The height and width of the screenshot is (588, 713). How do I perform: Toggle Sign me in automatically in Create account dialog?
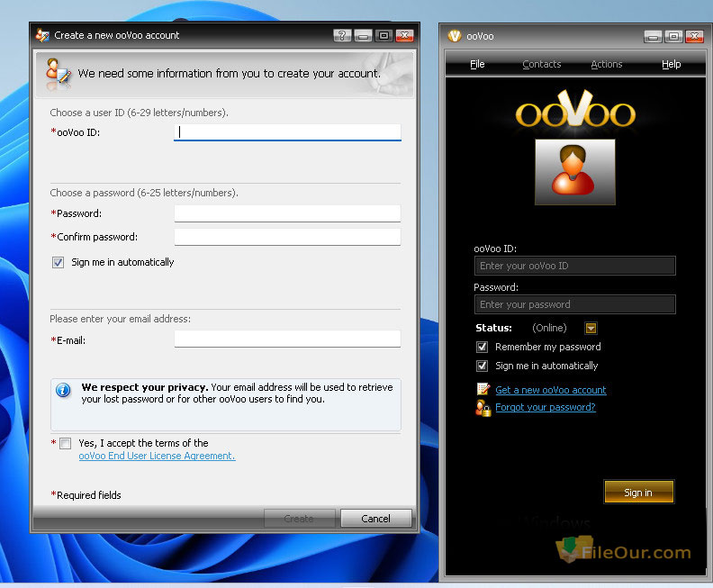coord(58,262)
